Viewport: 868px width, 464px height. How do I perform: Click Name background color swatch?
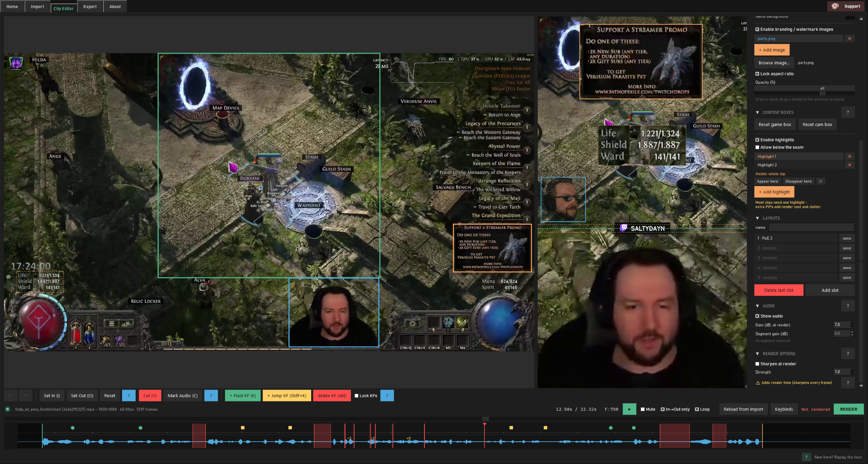(850, 18)
